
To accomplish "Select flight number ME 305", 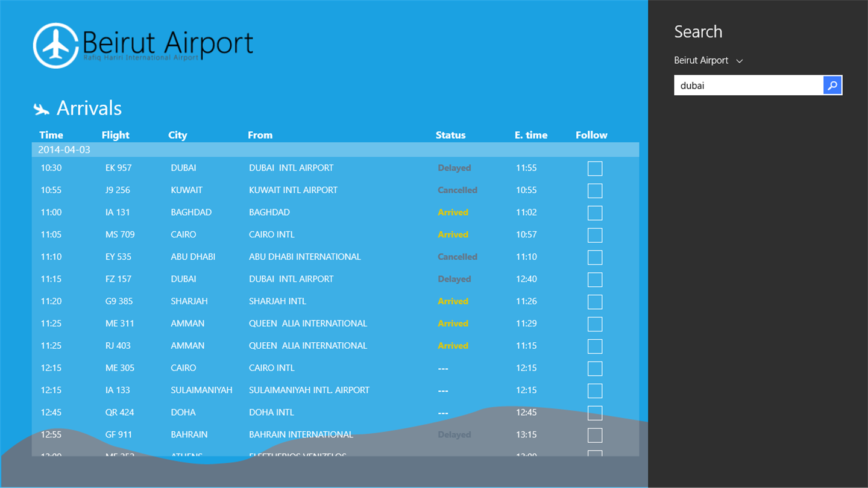I will (119, 368).
